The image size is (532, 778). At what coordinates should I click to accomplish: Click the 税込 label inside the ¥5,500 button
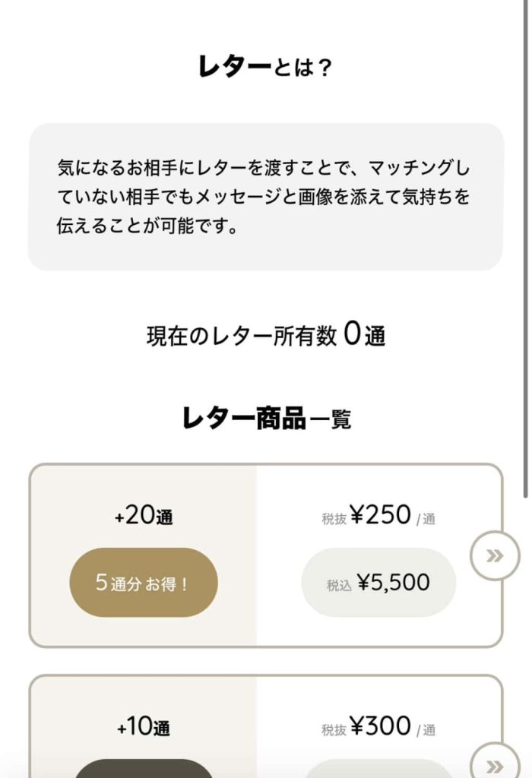click(x=339, y=586)
